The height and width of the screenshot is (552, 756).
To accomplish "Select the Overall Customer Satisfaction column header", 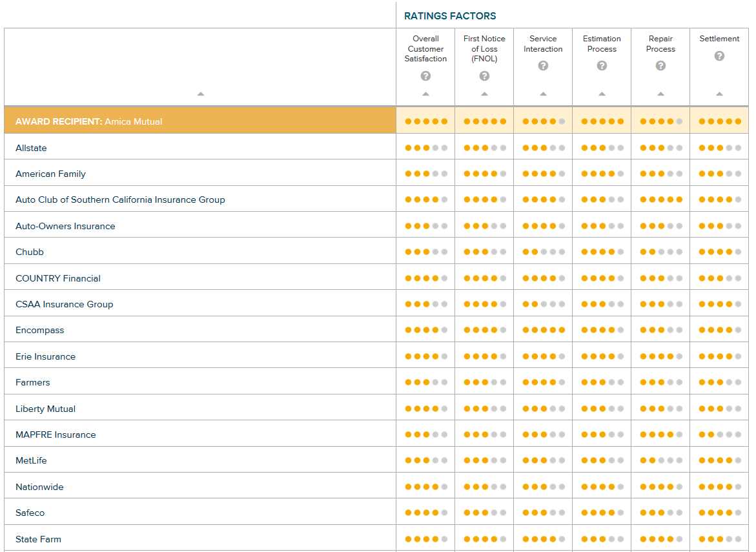I will click(425, 48).
